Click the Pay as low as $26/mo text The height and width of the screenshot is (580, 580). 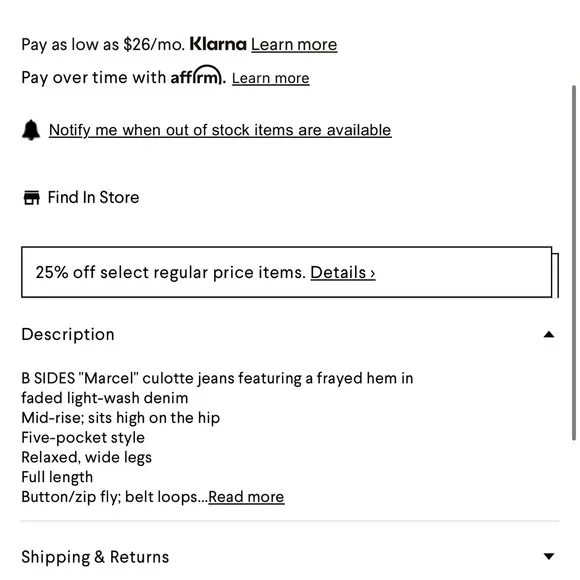click(103, 45)
